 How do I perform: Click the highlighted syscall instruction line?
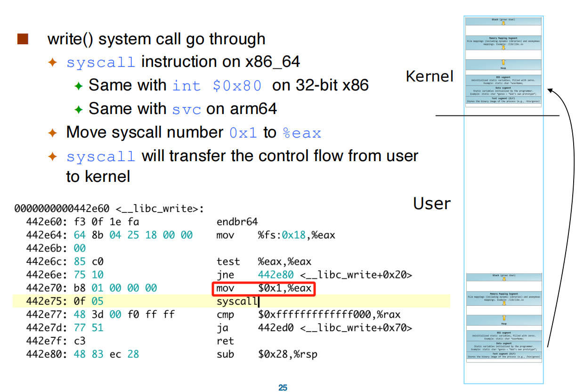[x=231, y=302]
